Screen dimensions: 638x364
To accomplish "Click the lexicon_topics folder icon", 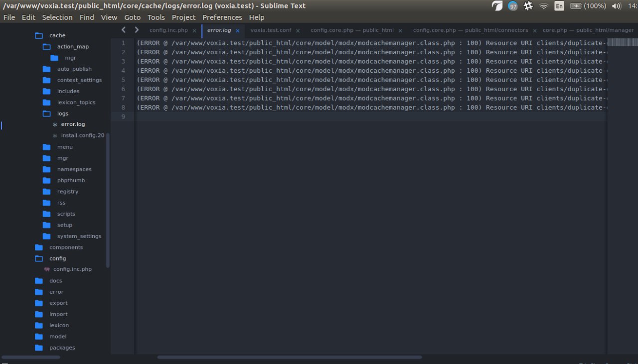I will (47, 103).
